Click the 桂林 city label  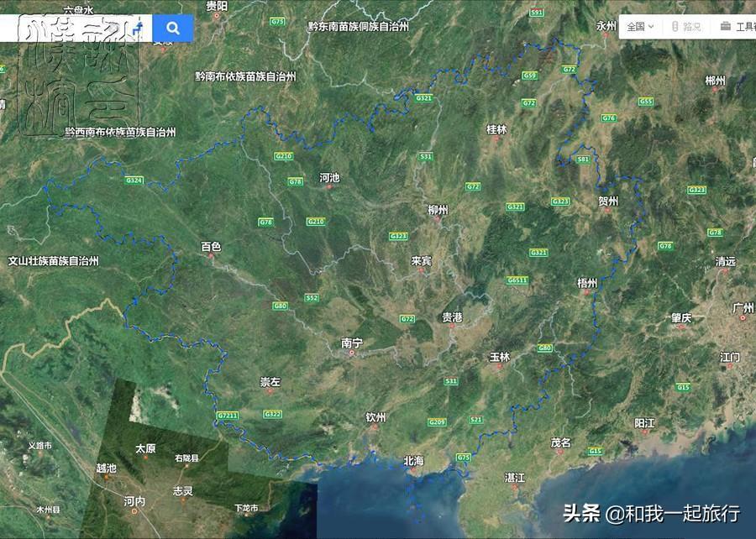496,129
